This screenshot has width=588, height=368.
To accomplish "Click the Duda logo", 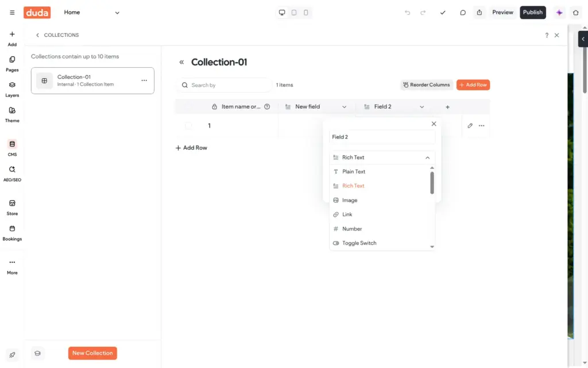I will (x=37, y=13).
